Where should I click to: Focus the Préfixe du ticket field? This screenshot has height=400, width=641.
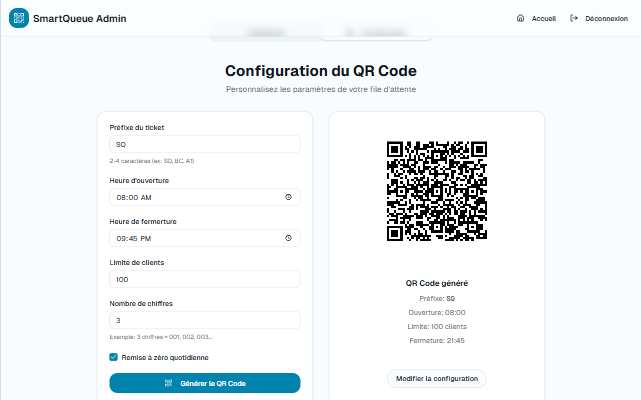[x=204, y=144]
